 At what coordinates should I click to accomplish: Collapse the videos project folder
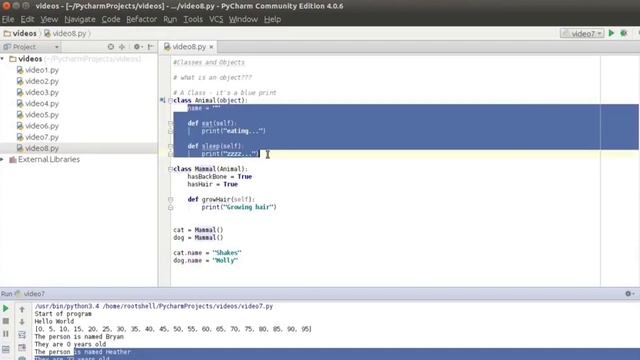coord(3,59)
